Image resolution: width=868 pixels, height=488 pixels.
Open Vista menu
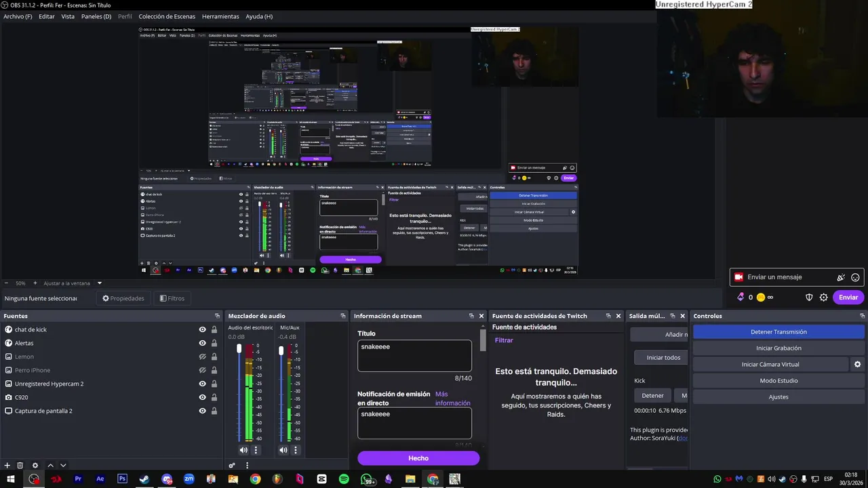pyautogui.click(x=68, y=16)
